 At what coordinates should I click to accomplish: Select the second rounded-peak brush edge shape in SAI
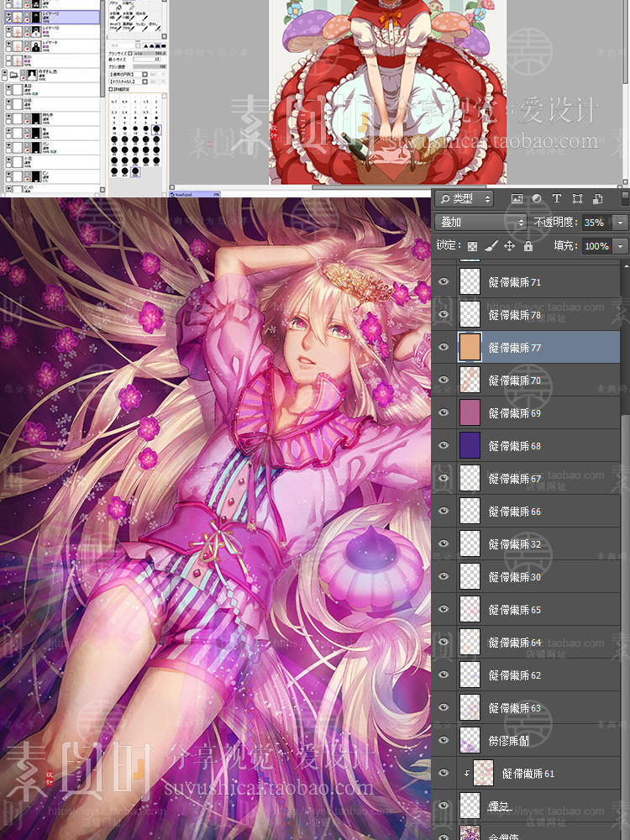coord(151,46)
